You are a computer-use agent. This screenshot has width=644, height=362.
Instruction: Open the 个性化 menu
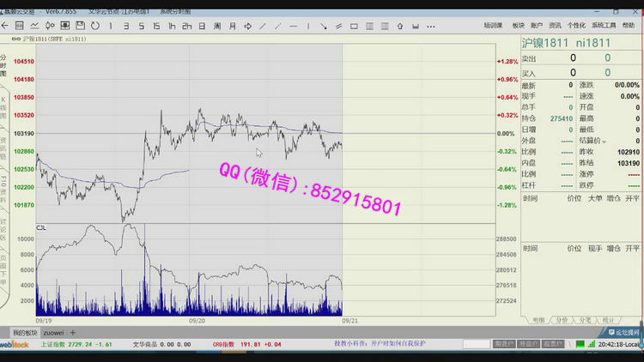pyautogui.click(x=576, y=26)
